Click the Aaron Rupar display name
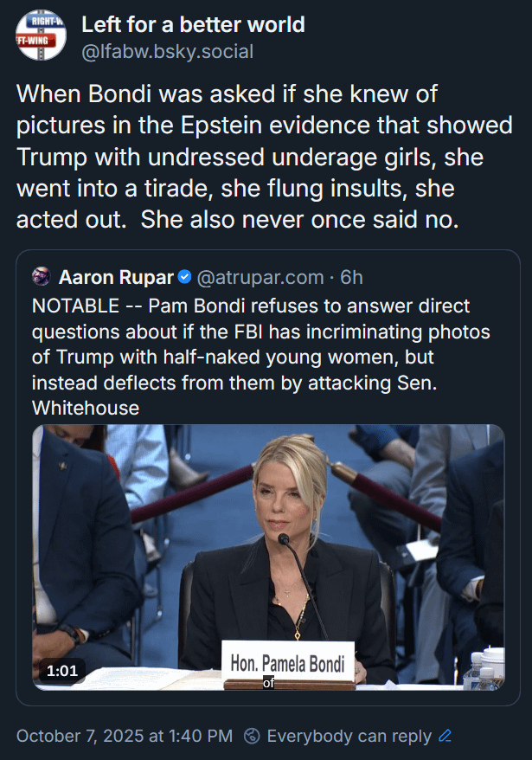 (x=116, y=278)
